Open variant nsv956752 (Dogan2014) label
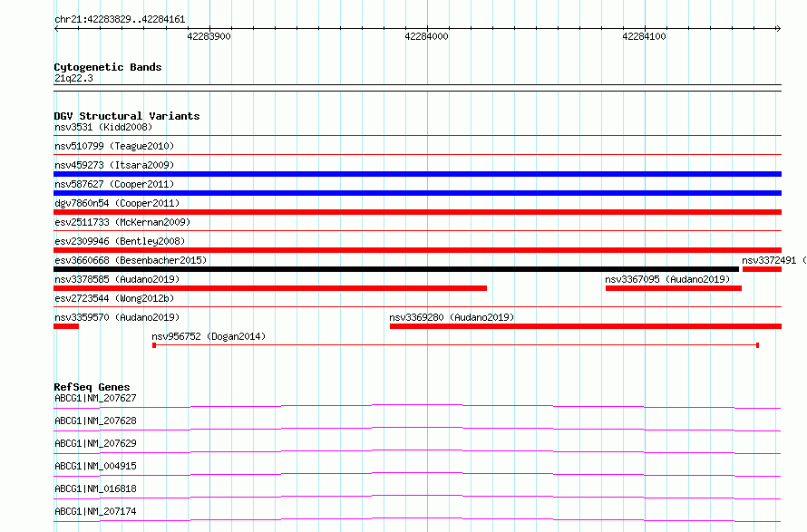The width and height of the screenshot is (807, 532). click(x=209, y=336)
